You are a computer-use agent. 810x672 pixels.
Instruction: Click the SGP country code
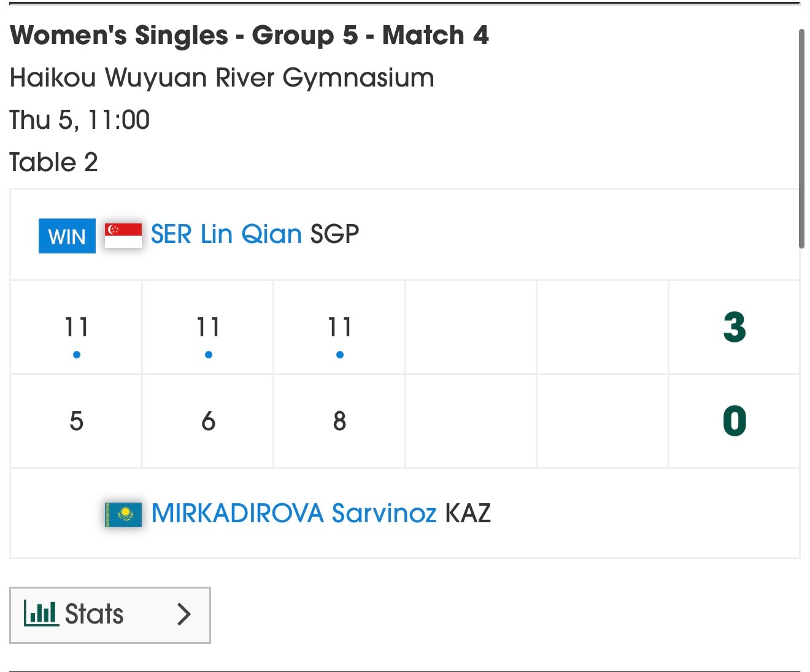pos(334,234)
